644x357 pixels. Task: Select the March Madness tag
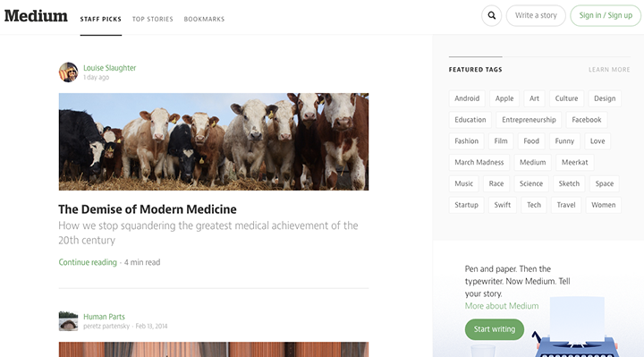(x=479, y=163)
